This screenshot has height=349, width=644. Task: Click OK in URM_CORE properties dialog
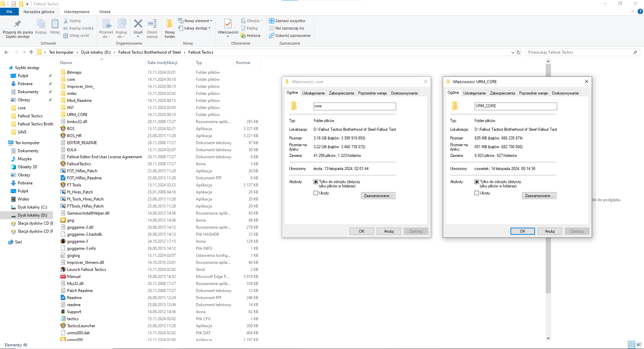[x=523, y=231]
